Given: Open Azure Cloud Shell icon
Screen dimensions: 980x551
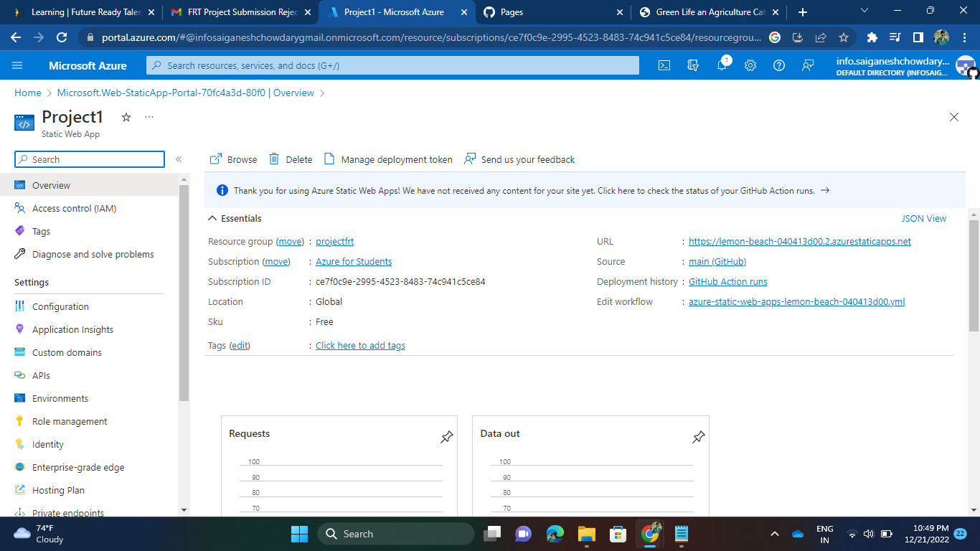Looking at the screenshot, I should [x=664, y=65].
